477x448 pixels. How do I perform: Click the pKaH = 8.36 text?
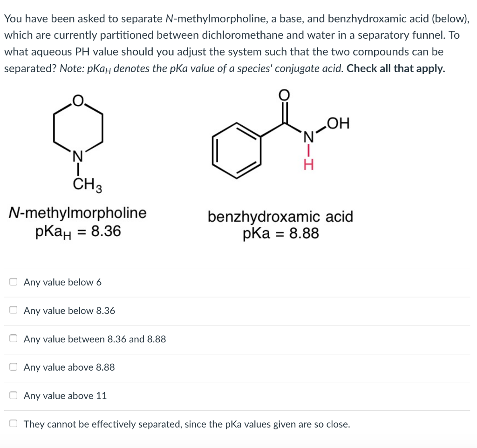pyautogui.click(x=77, y=231)
